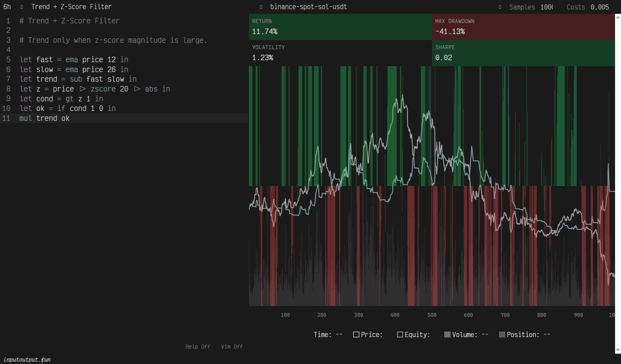
Task: Select the MAX DRAWDOWN metric card
Action: coord(523,27)
